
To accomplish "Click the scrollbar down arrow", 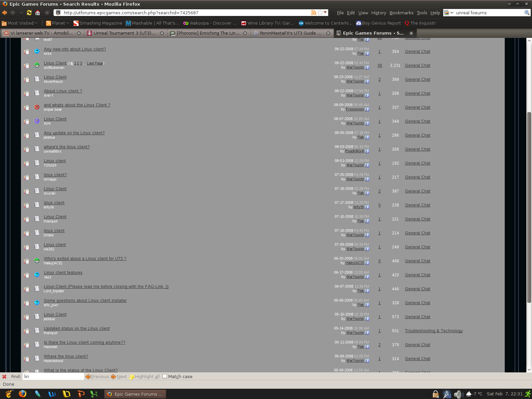I will (529, 369).
